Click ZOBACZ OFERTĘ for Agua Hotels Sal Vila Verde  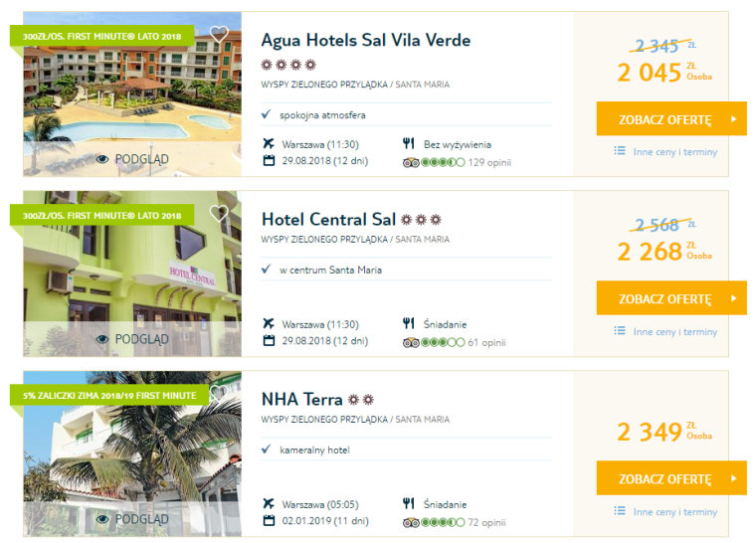coord(671,118)
